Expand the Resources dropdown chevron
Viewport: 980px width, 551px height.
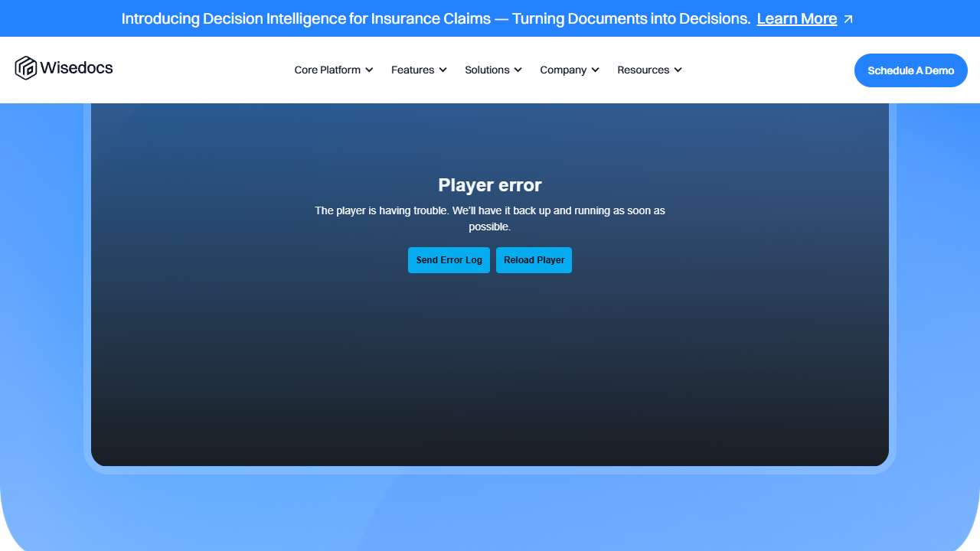[x=678, y=70]
